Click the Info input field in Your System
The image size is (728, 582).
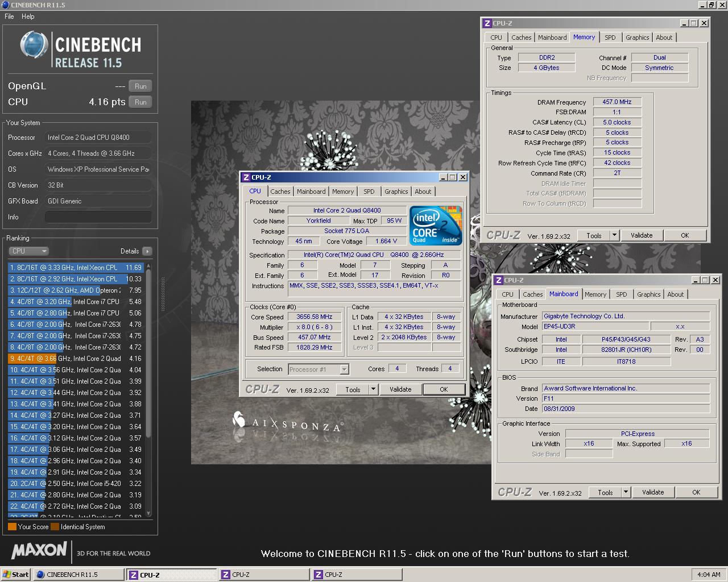[98, 217]
